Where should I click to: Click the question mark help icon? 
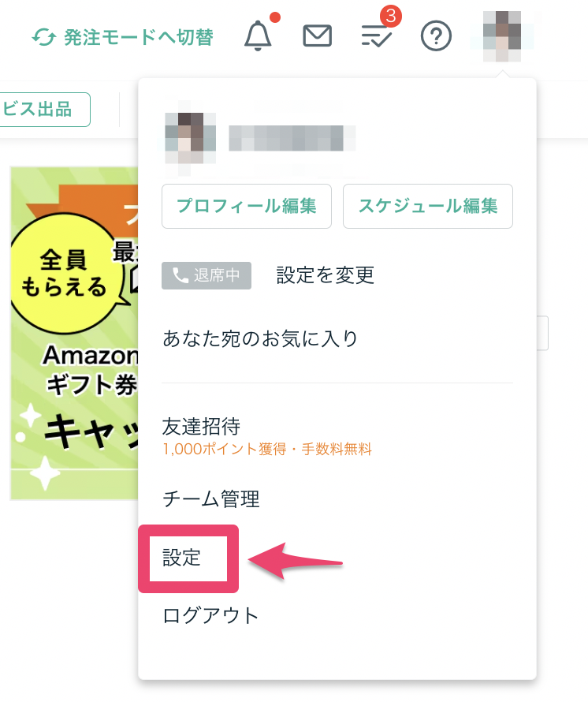(x=436, y=35)
